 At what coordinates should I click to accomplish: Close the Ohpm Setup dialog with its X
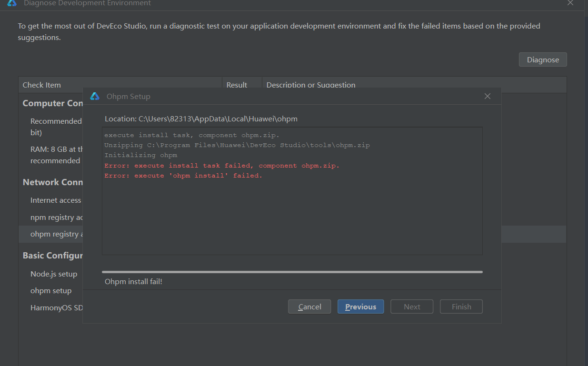(x=487, y=96)
